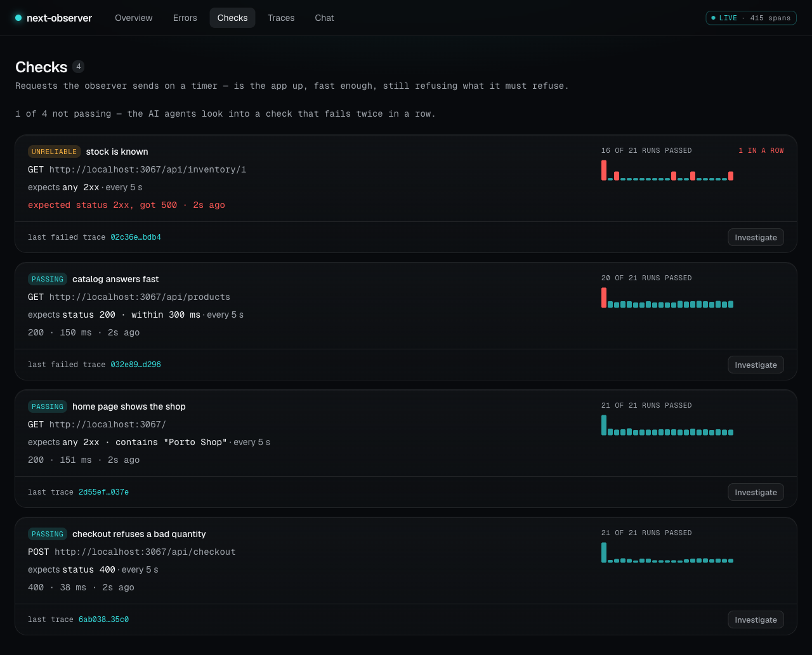
Task: Click the tall first bar in home page chart
Action: [604, 425]
